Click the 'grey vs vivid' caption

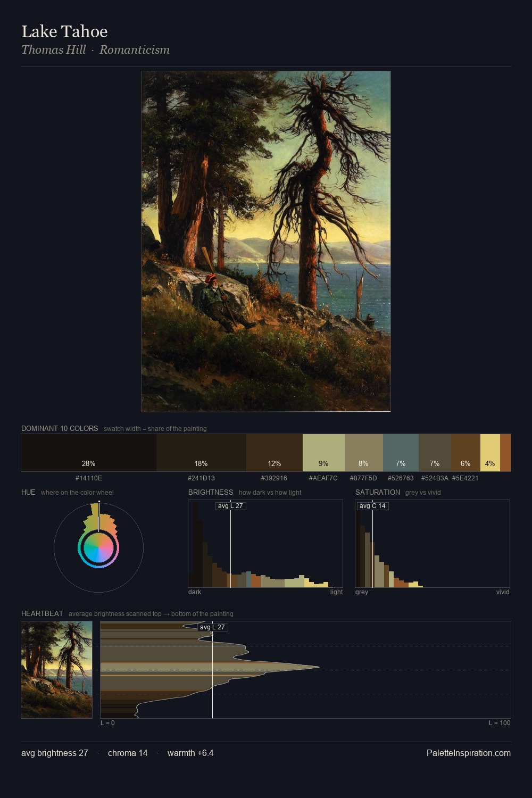[423, 493]
